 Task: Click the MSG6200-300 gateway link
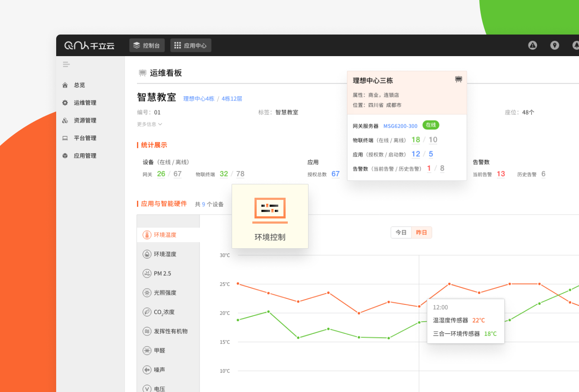click(400, 126)
